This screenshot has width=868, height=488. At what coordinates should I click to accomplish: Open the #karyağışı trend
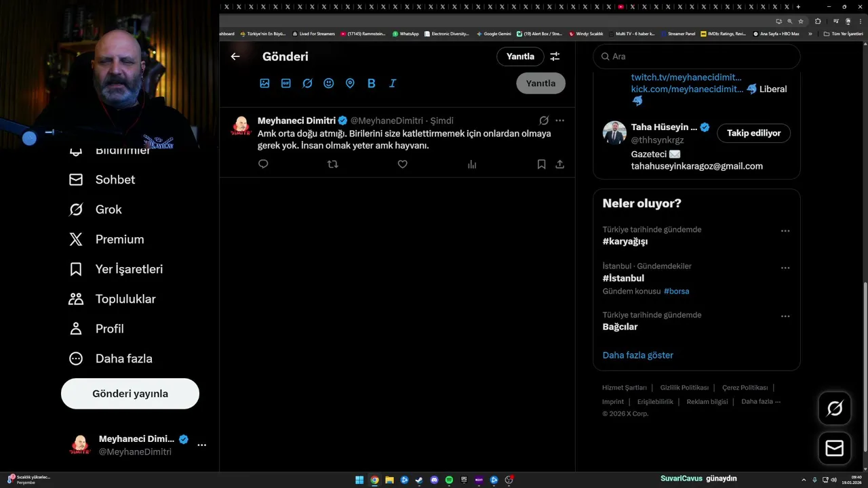625,241
